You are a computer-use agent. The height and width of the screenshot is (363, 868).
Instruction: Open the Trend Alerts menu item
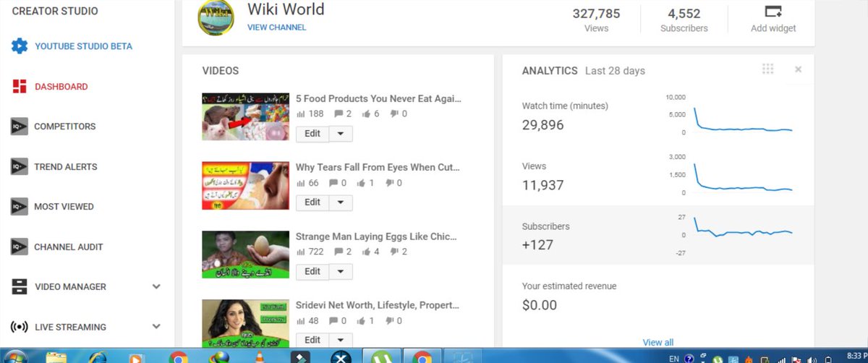[66, 167]
